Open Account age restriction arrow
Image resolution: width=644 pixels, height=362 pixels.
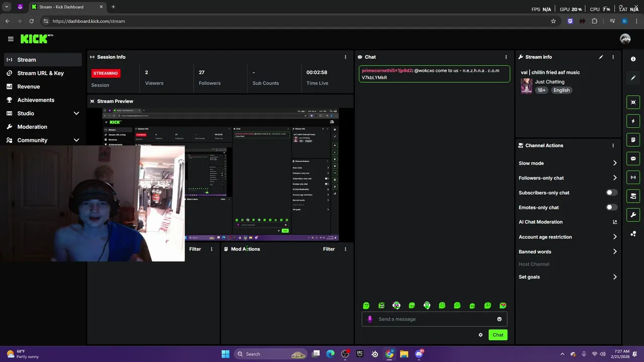coord(615,237)
